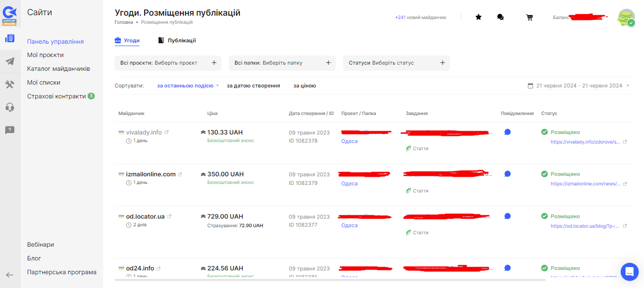Click the 729.00 UAH price
The height and width of the screenshot is (288, 644).
click(225, 216)
